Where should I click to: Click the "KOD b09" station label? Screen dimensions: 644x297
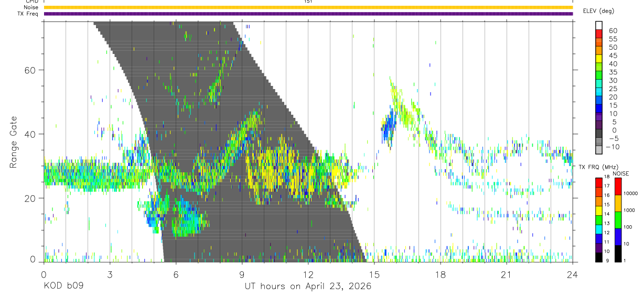[63, 287]
